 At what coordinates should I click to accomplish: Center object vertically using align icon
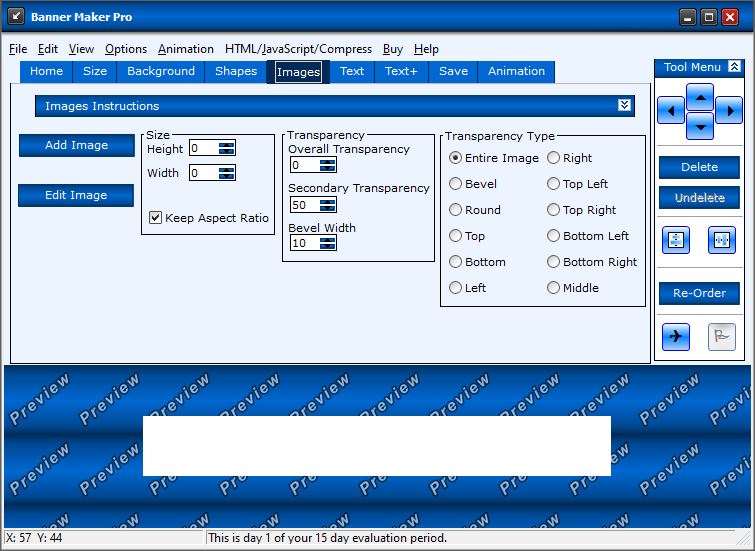coord(676,240)
